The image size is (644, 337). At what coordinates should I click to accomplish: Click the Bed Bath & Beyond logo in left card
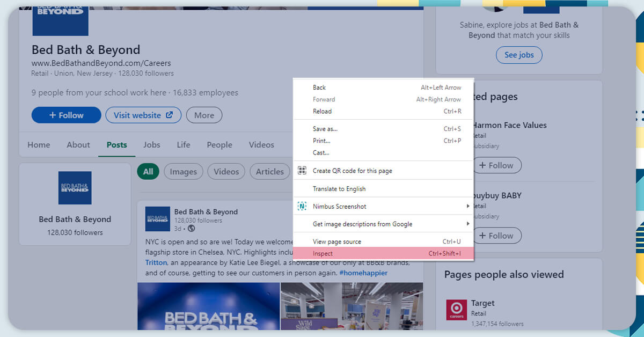(x=75, y=188)
